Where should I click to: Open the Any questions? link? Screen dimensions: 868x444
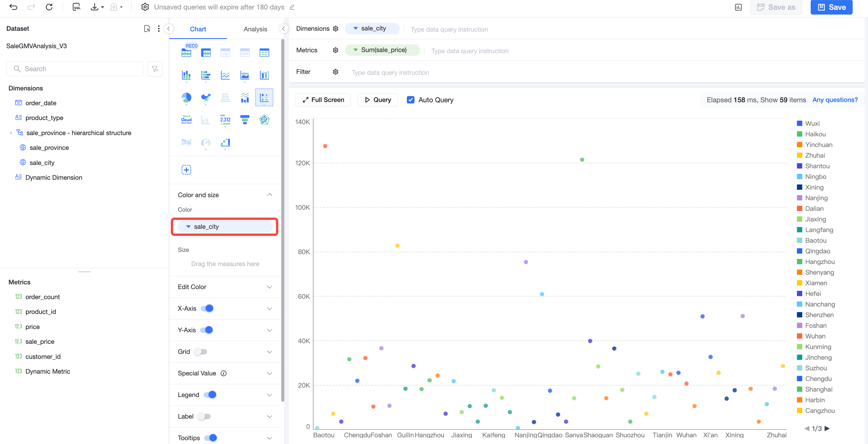pos(834,100)
